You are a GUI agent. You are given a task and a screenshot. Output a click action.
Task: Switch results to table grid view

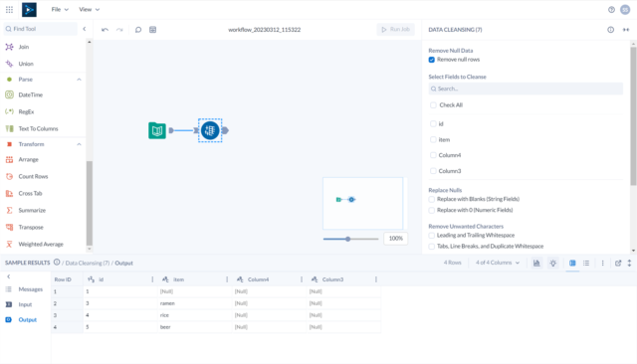point(572,263)
